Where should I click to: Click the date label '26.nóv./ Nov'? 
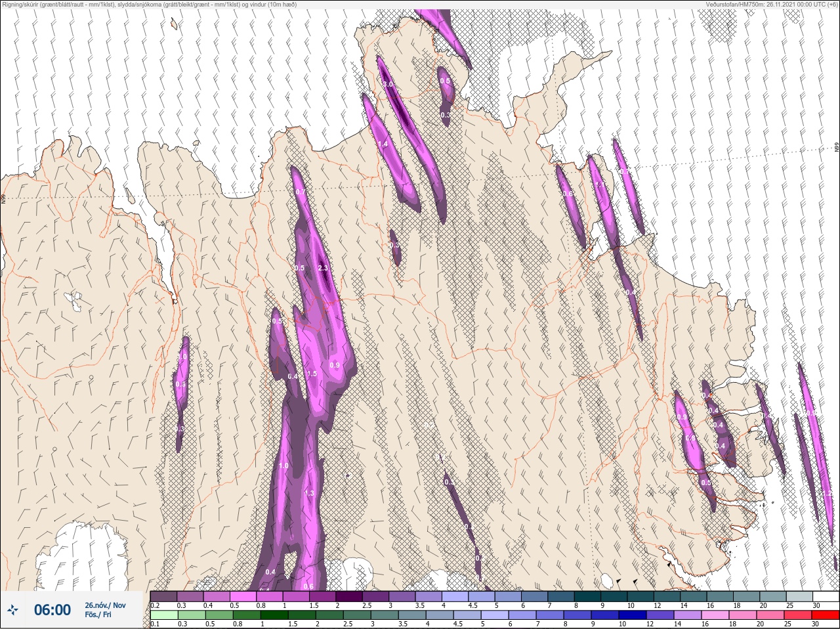105,605
